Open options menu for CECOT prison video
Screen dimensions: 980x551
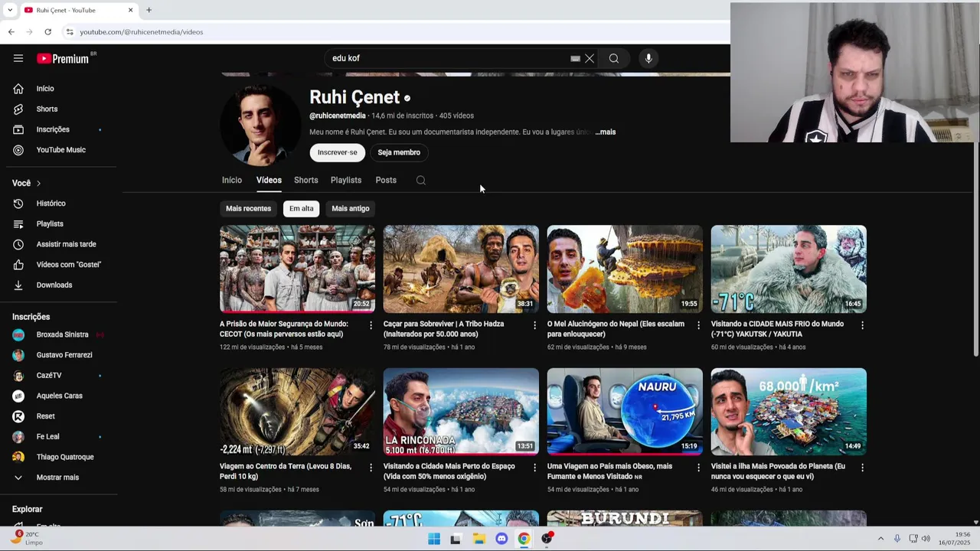pyautogui.click(x=371, y=325)
